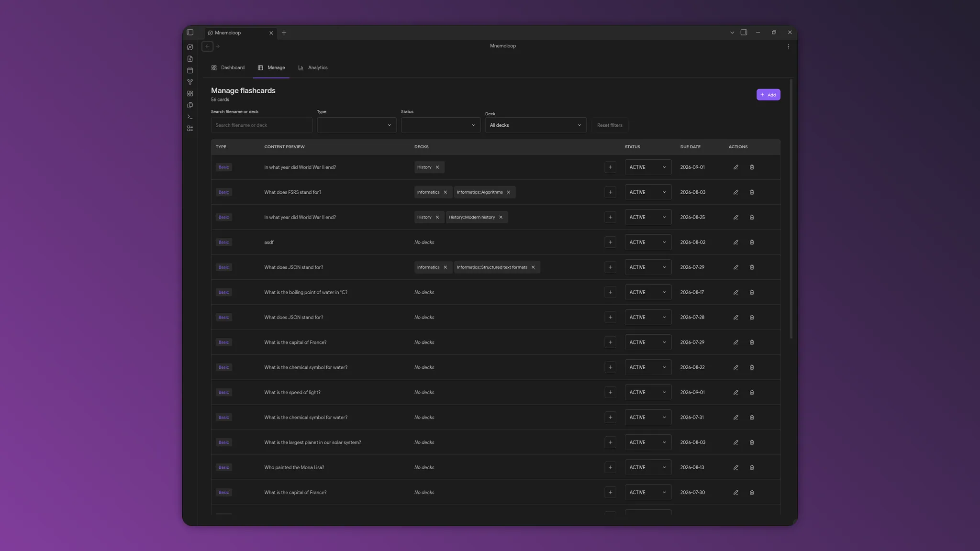Remove Informatics::Structured text formats deck tag
980x551 pixels.
pyautogui.click(x=533, y=267)
